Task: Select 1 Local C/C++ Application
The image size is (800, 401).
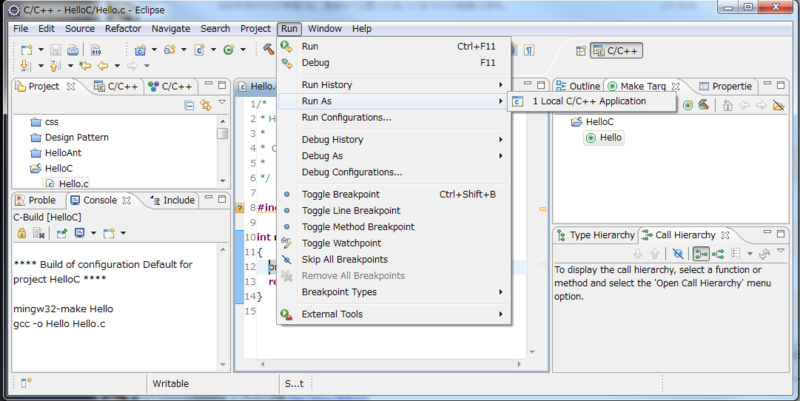Action: [592, 101]
